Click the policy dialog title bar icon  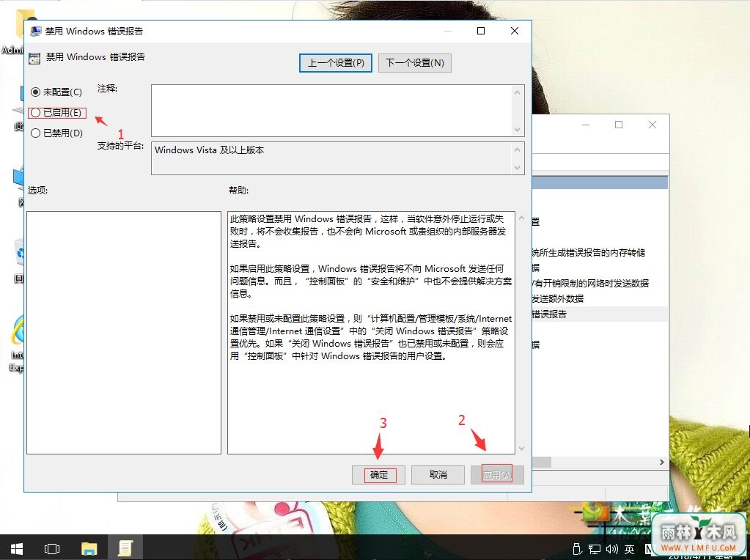35,31
